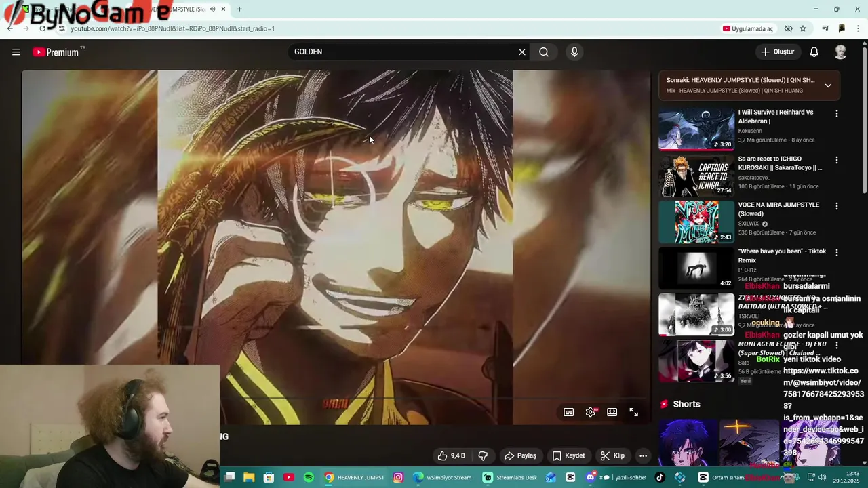Toggle theater mode in the player
868x488 pixels.
pyautogui.click(x=612, y=412)
